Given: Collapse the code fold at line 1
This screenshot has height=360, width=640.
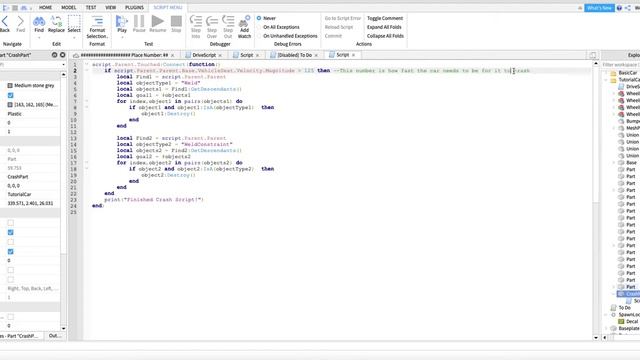Looking at the screenshot, I should pos(87,64).
